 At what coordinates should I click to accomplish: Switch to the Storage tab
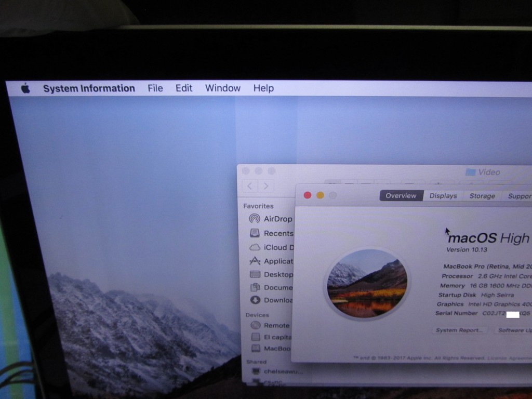(482, 196)
